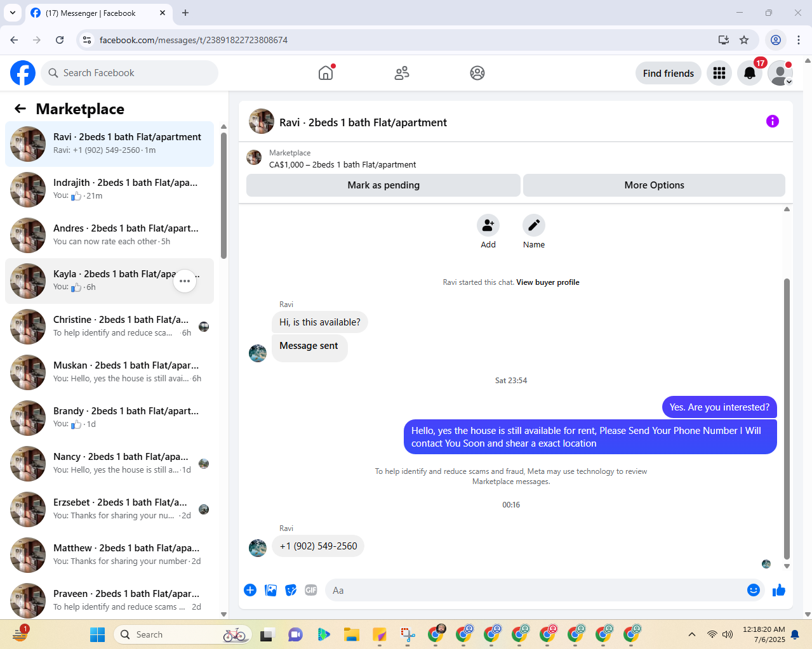
Task: Open Brandy conversation in the list
Action: (x=109, y=418)
